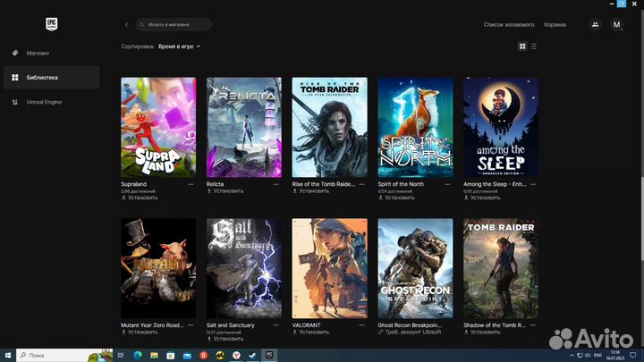644x362 pixels.
Task: Expand the Время в игре sort dropdown
Action: (179, 46)
